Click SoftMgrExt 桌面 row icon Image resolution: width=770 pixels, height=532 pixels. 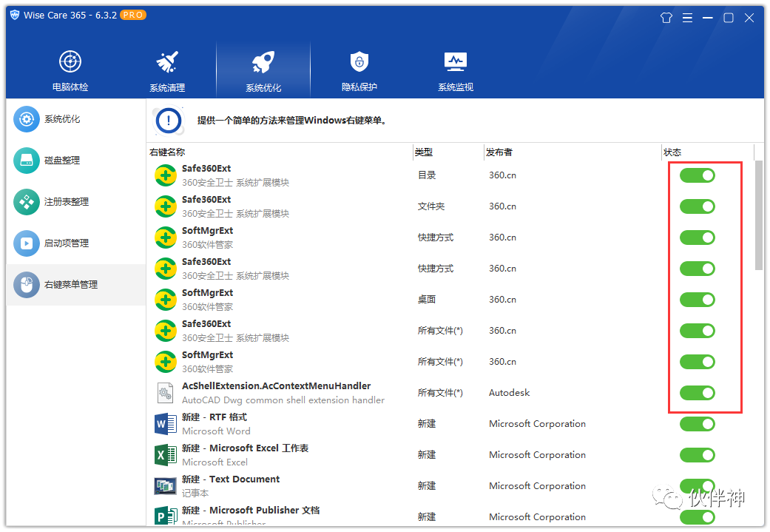(166, 300)
